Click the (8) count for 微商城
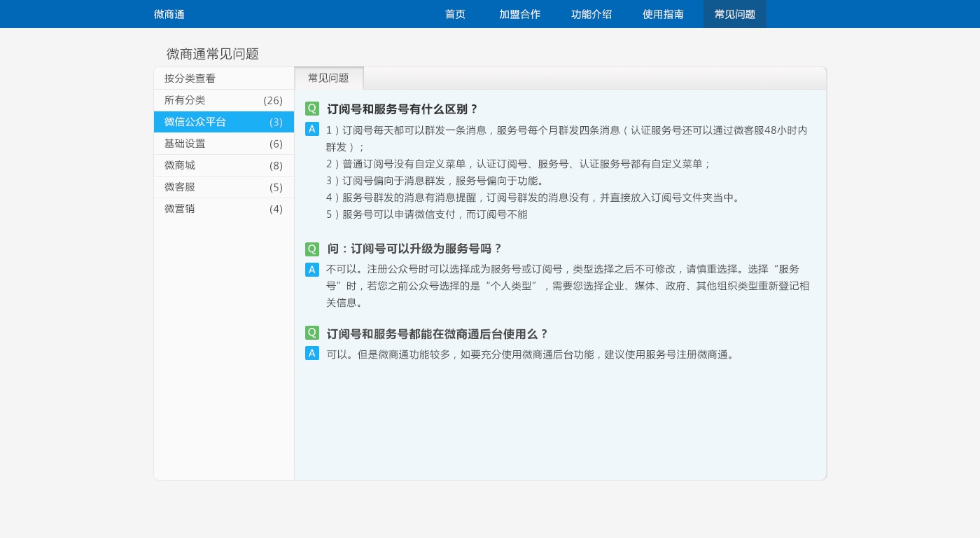The image size is (980, 538). 276,165
